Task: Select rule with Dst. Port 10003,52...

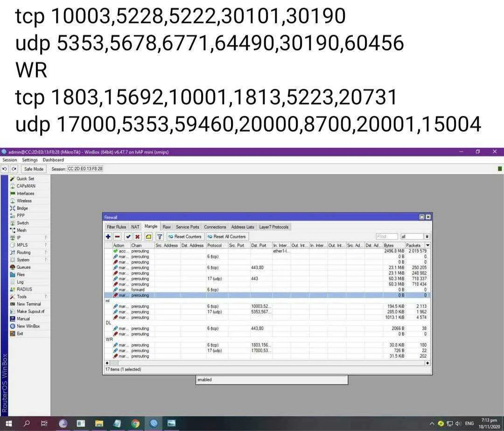Action: coord(267,306)
